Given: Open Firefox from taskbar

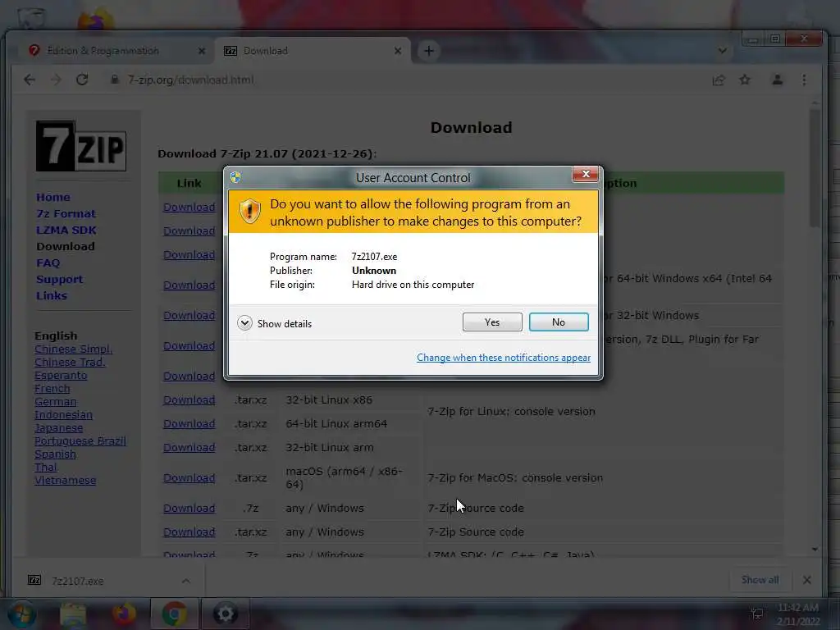Looking at the screenshot, I should click(x=123, y=614).
